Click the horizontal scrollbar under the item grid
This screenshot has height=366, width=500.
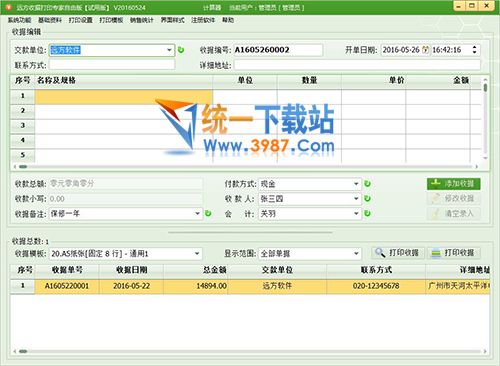click(246, 166)
